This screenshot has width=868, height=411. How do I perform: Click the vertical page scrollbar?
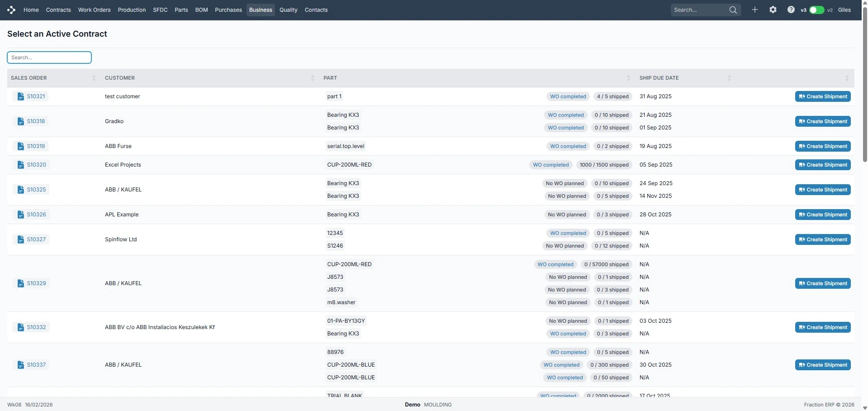[x=865, y=91]
